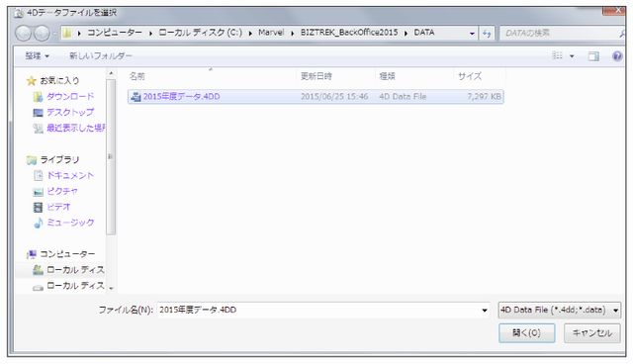Image resolution: width=633 pixels, height=364 pixels.
Task: Click the 2015/06/25 15:46 date cell
Action: [x=334, y=97]
